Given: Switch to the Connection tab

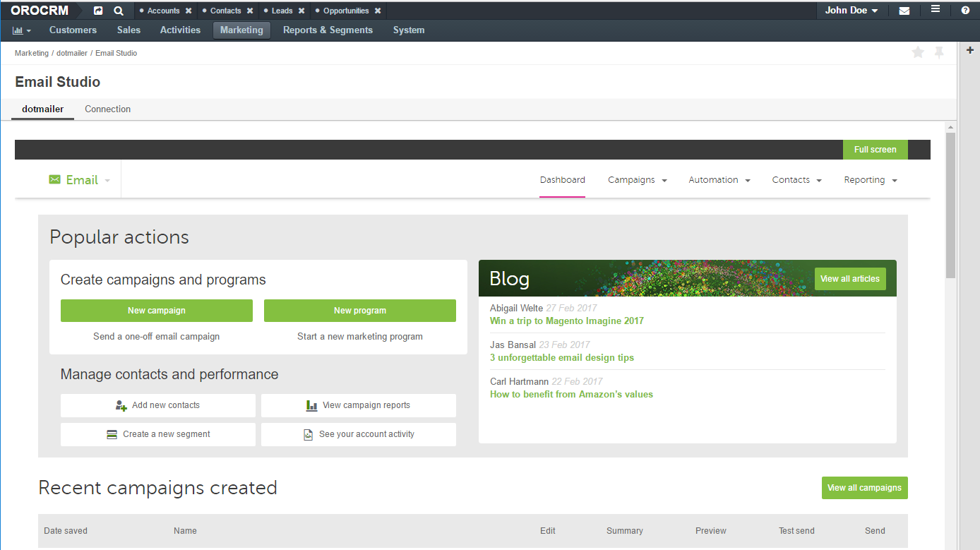Looking at the screenshot, I should pos(108,109).
